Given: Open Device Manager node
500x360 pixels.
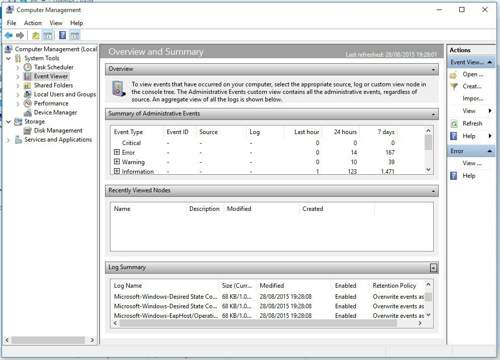Looking at the screenshot, I should click(55, 112).
